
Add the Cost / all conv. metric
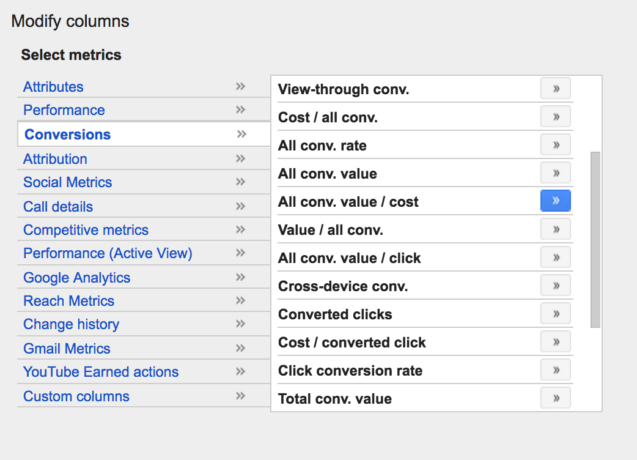pos(555,117)
